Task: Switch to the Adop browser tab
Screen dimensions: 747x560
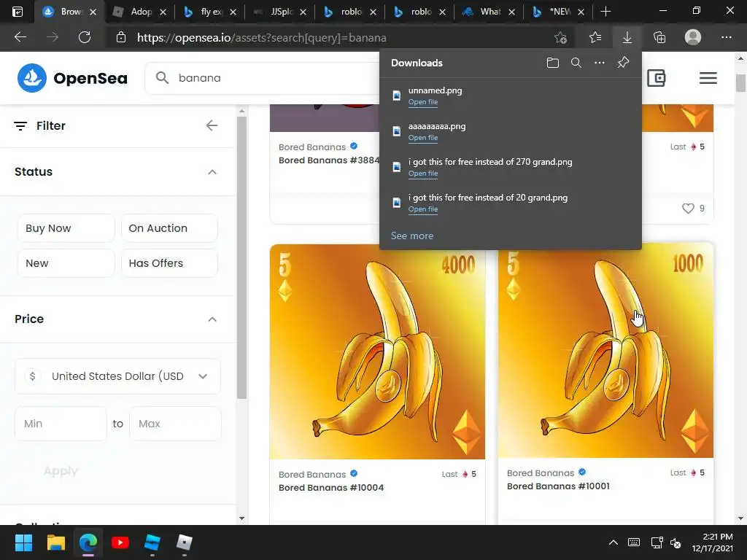Action: [139, 12]
